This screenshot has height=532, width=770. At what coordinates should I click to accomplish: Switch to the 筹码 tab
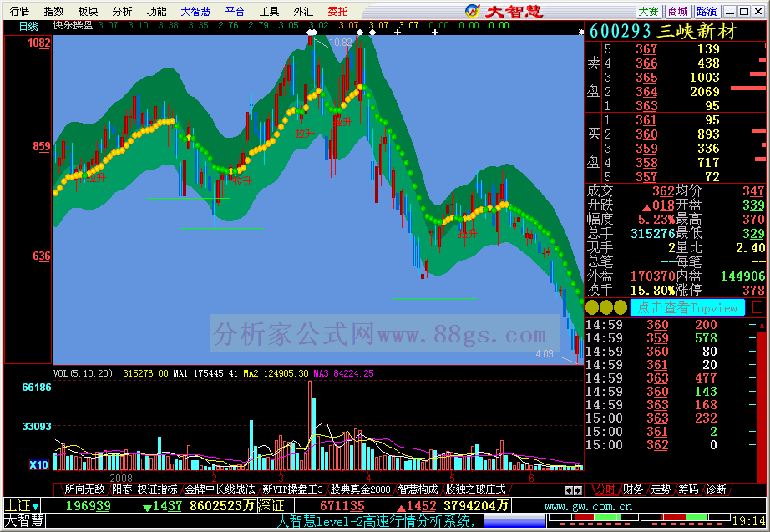[688, 489]
